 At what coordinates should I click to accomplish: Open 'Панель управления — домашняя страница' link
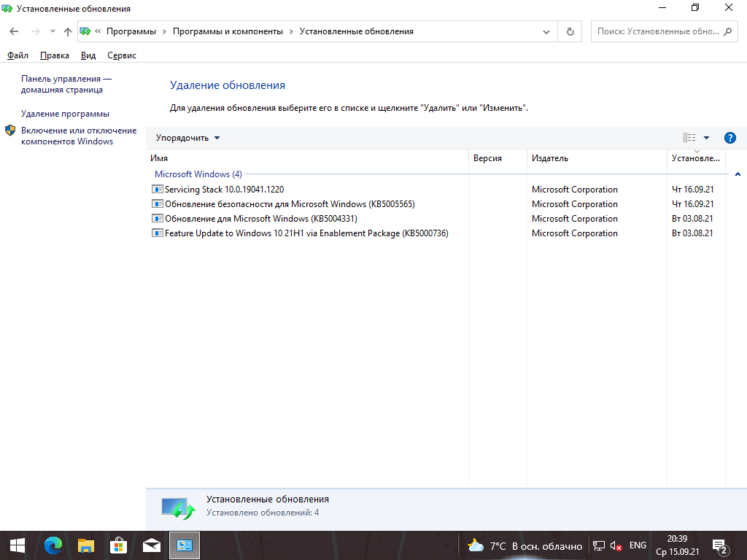(x=66, y=85)
